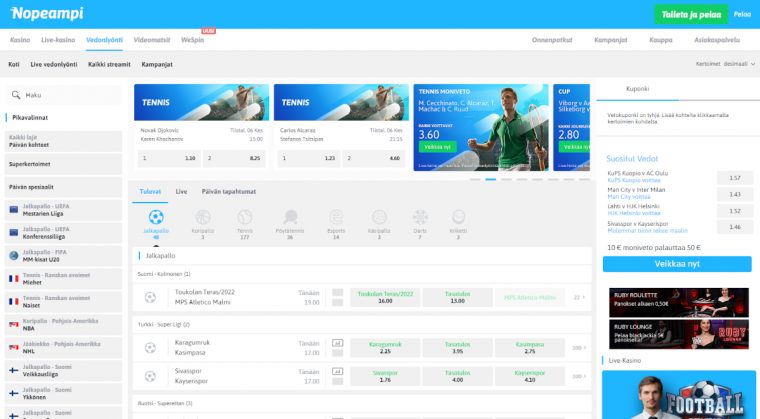Open Superkertoimet quick selection
The width and height of the screenshot is (760, 419).
63,164
